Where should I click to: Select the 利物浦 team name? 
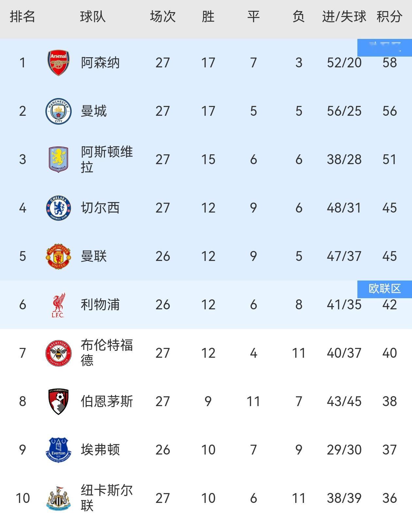click(x=100, y=305)
